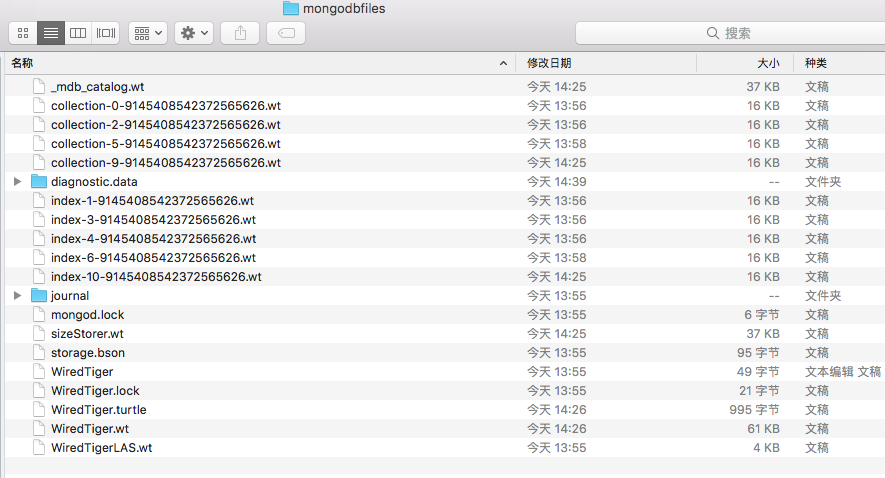Select file icon of index-1-9145408542372565626.wt
The width and height of the screenshot is (885, 478).
point(39,201)
